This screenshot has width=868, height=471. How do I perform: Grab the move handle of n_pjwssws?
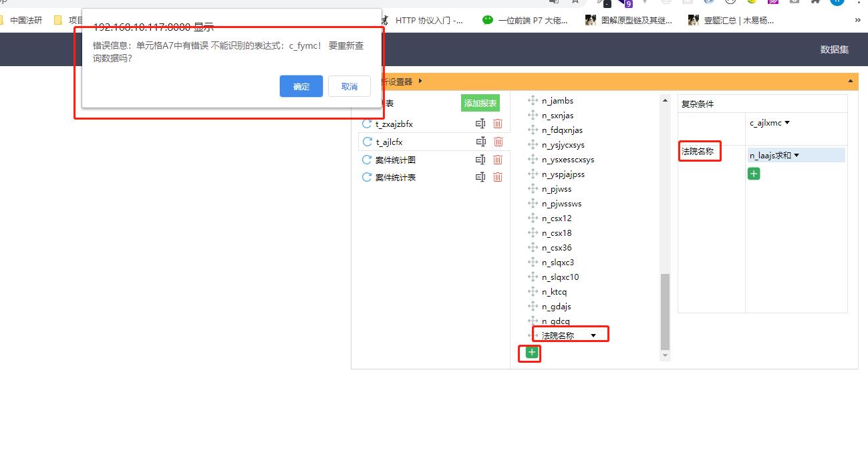click(x=533, y=203)
